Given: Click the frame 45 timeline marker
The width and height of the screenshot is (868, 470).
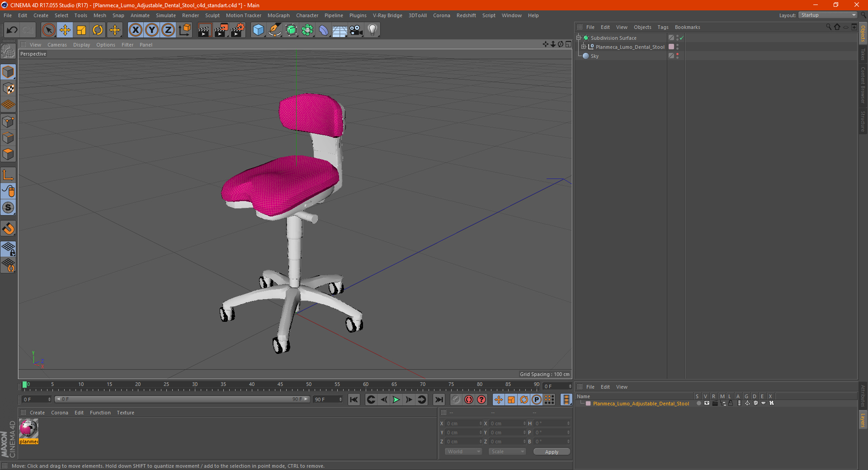Looking at the screenshot, I should [280, 385].
